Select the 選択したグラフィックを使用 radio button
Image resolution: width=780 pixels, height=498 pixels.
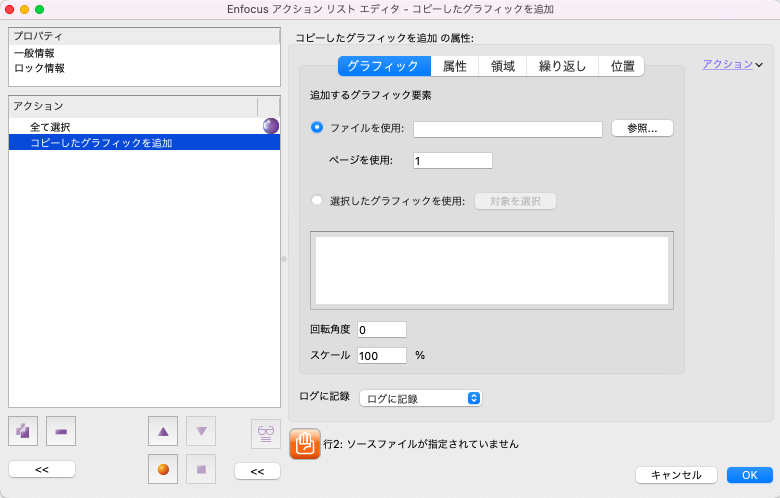(317, 200)
